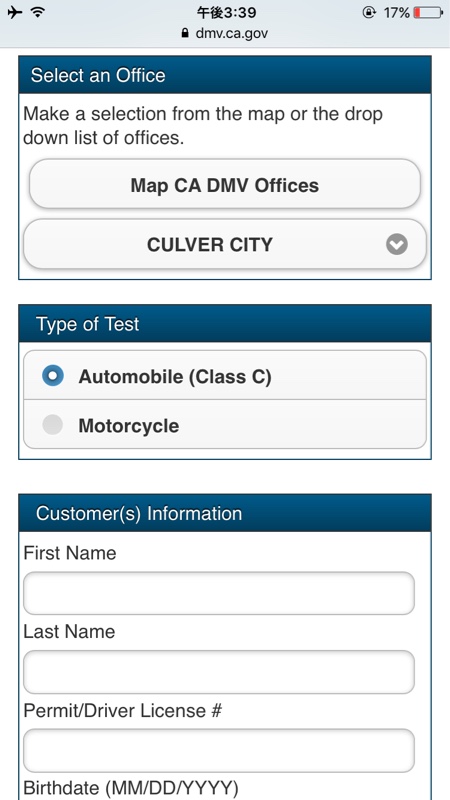Tap the 17% battery percentage text

pos(396,13)
